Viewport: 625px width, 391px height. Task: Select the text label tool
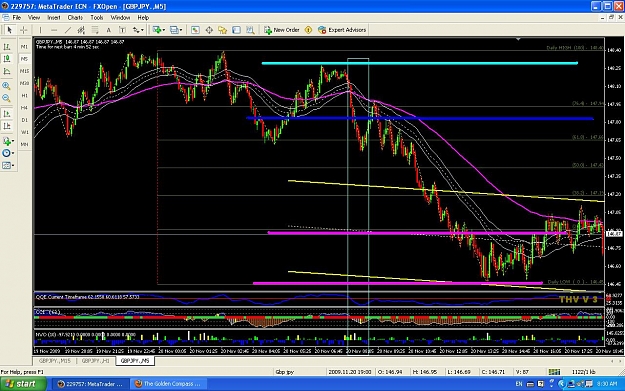tap(122, 30)
